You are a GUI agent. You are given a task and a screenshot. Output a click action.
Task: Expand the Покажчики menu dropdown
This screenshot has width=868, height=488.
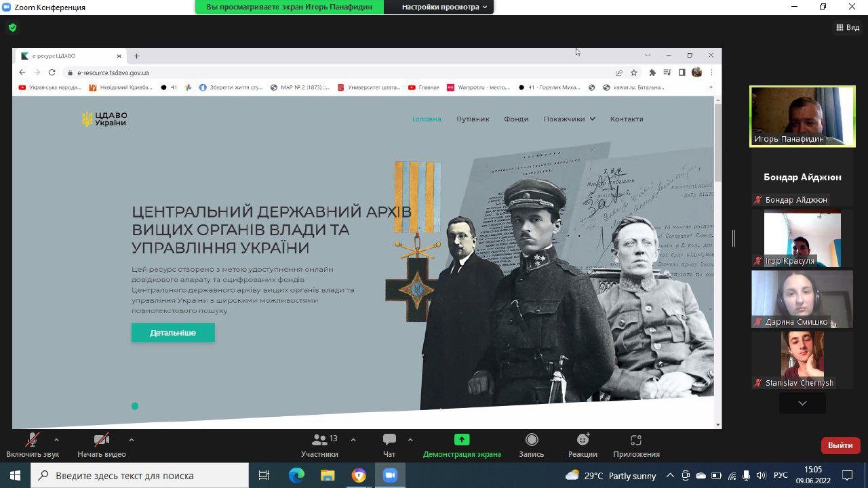click(x=569, y=119)
